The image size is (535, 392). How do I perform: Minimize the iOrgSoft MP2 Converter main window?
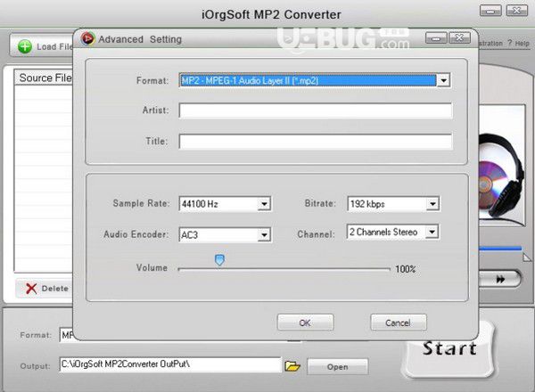point(490,11)
